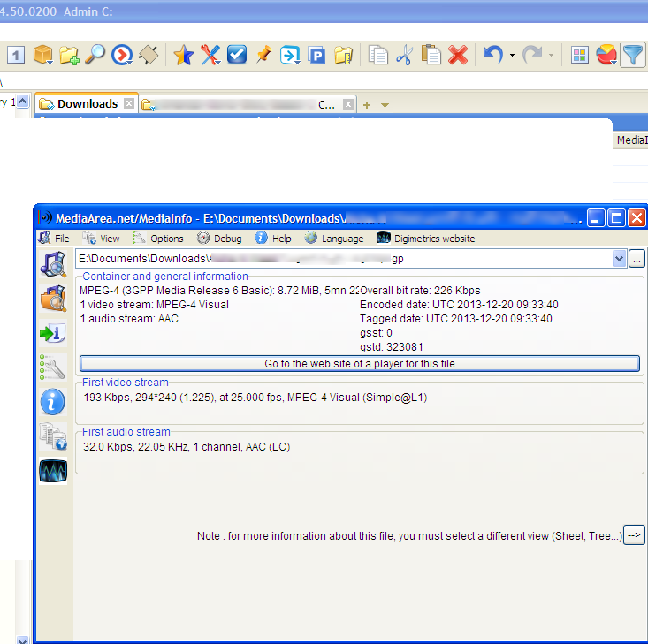Viewport: 648px width, 644px height.
Task: Click Go to the web site of a player
Action: pos(359,363)
